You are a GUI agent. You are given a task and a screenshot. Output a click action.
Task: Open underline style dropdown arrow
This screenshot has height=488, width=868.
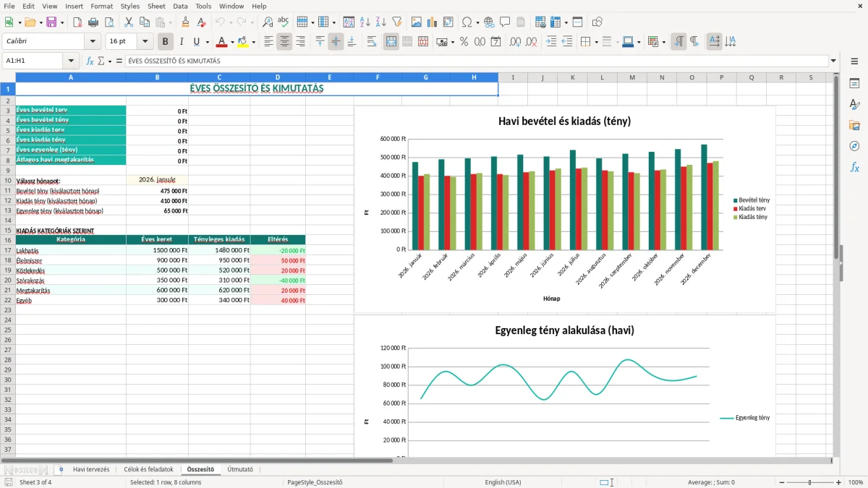[x=207, y=42]
